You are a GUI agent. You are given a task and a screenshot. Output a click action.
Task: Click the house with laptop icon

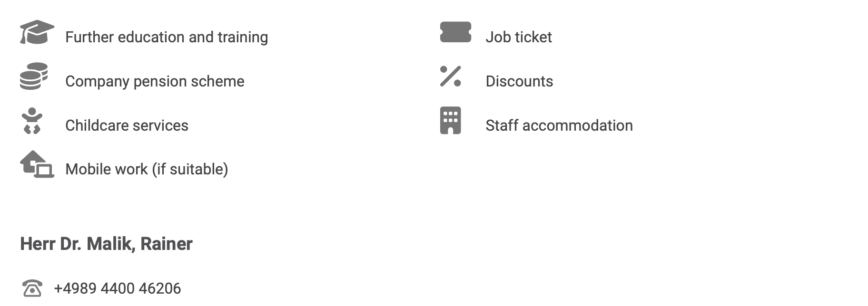(x=37, y=164)
